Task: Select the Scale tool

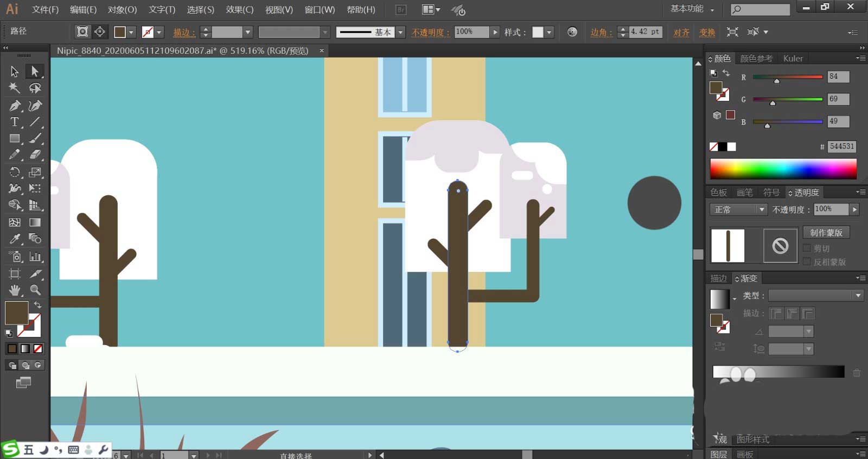Action: tap(35, 173)
